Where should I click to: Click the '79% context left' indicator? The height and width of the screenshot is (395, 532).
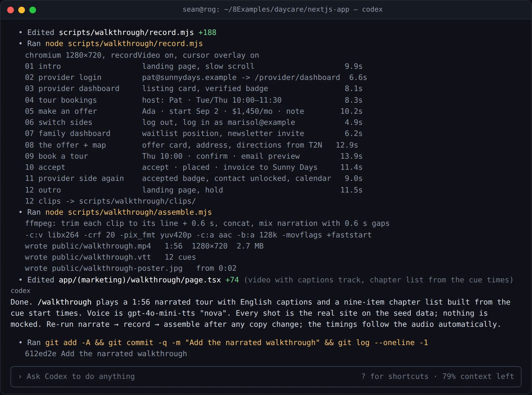478,376
